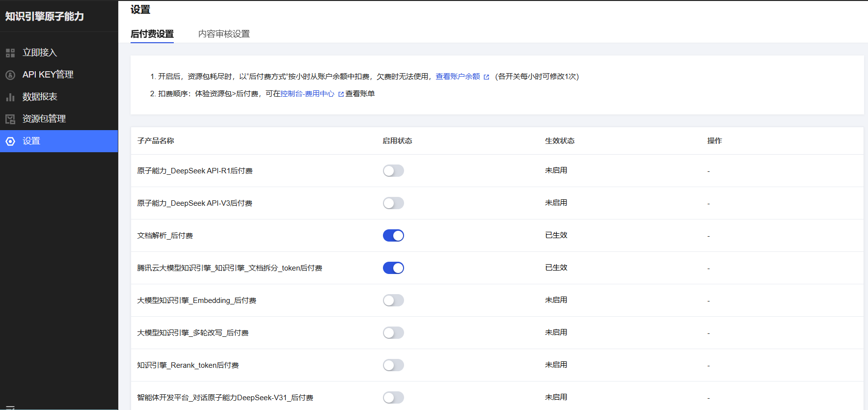This screenshot has width=868, height=410.
Task: Click external-link icon beside 查看账户余额
Action: click(486, 77)
